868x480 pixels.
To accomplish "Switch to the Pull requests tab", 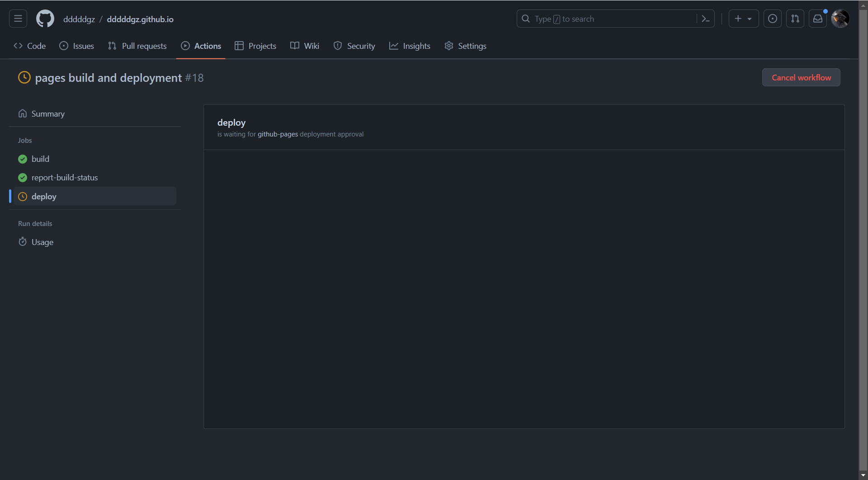I will pyautogui.click(x=137, y=46).
